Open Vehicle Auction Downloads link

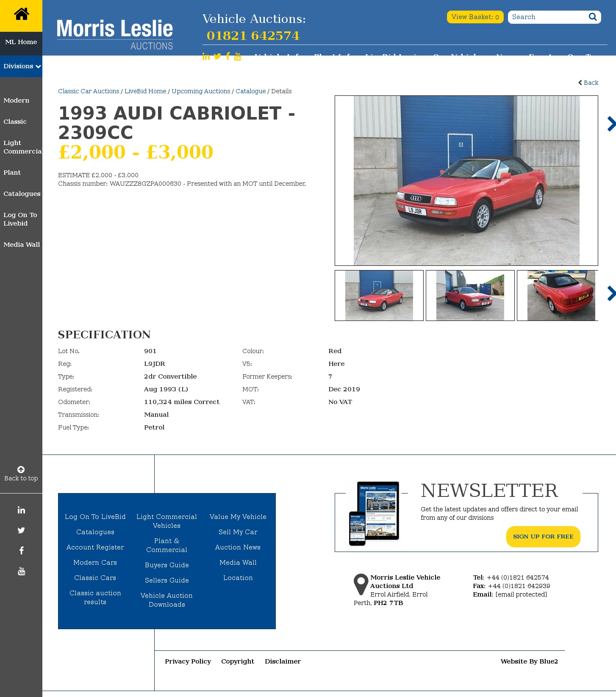[x=167, y=600]
